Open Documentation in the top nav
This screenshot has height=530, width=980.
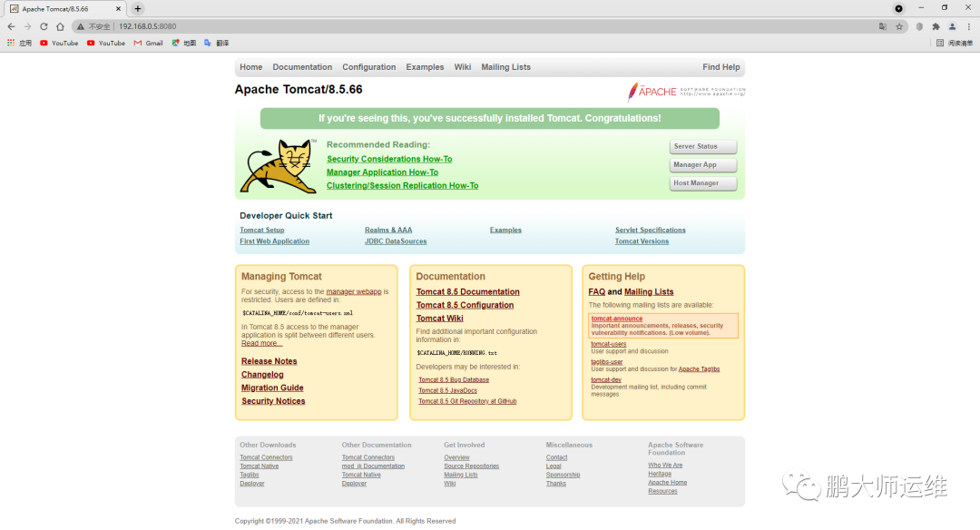pyautogui.click(x=302, y=67)
